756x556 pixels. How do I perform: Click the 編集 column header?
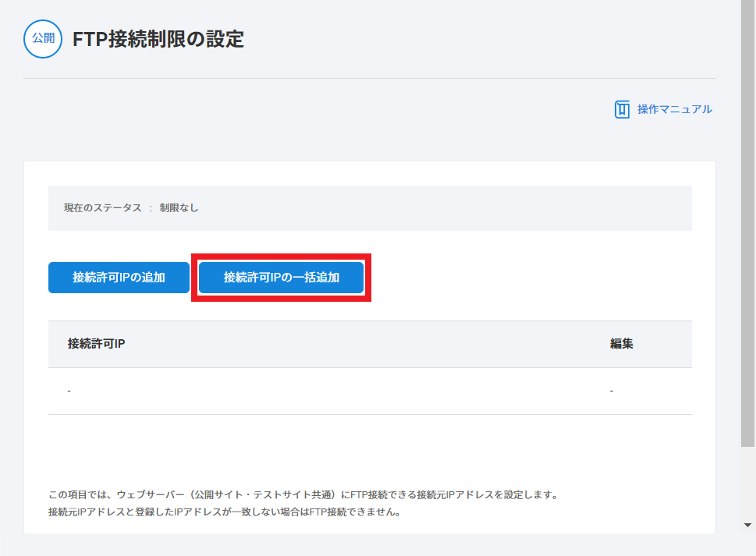click(621, 344)
